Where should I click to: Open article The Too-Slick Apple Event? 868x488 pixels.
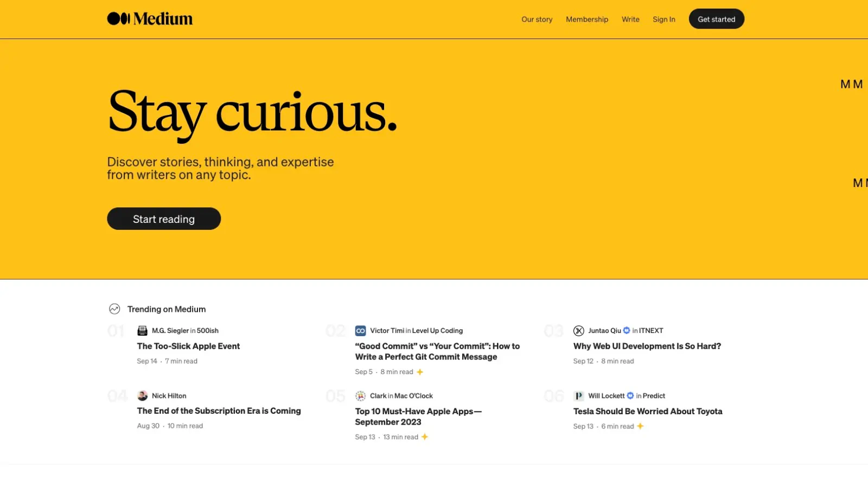point(188,346)
